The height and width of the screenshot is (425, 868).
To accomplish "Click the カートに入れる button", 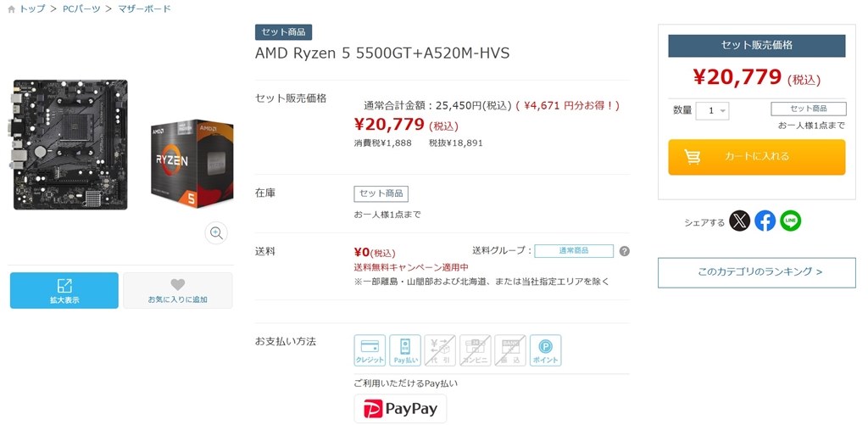I will pos(757,157).
